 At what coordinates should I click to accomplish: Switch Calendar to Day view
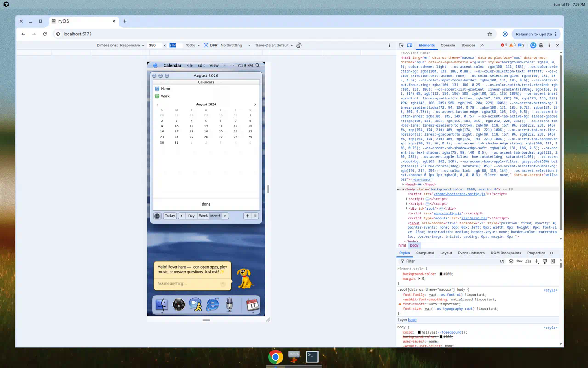(x=191, y=216)
